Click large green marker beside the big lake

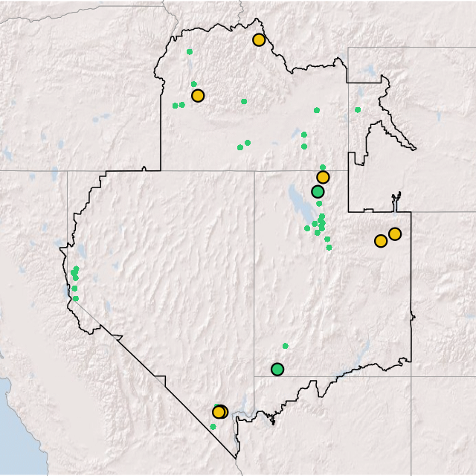tap(318, 192)
